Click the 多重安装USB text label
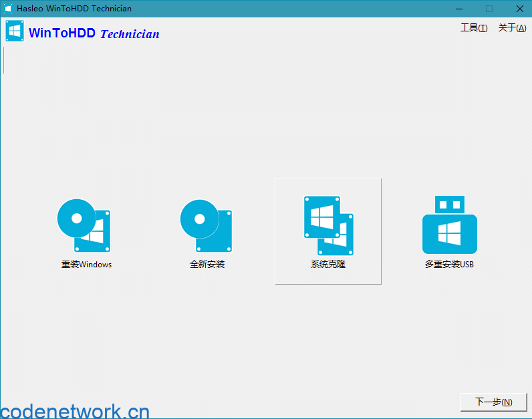532x419 pixels. [x=449, y=264]
